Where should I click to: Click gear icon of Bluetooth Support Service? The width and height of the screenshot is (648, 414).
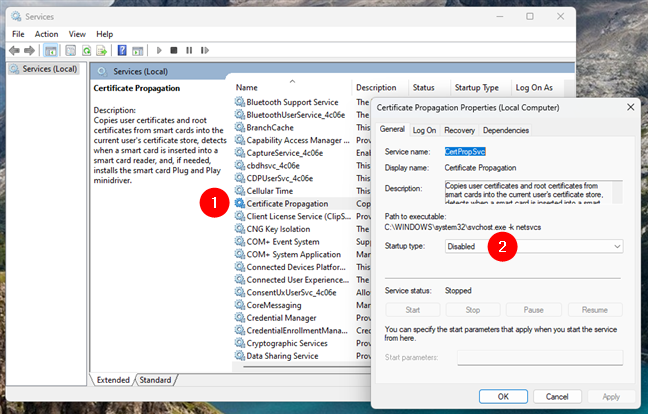point(240,102)
